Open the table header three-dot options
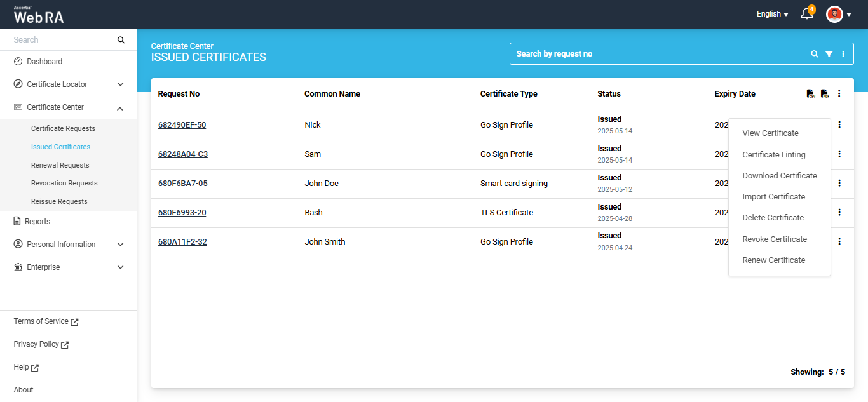Viewport: 868px width, 402px height. [839, 94]
